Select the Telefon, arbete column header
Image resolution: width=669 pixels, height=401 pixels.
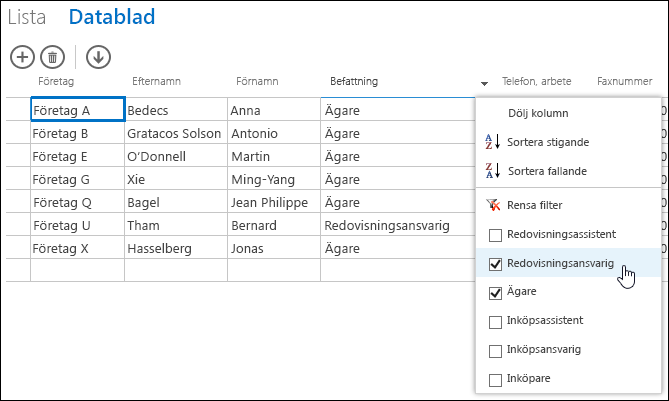(537, 81)
